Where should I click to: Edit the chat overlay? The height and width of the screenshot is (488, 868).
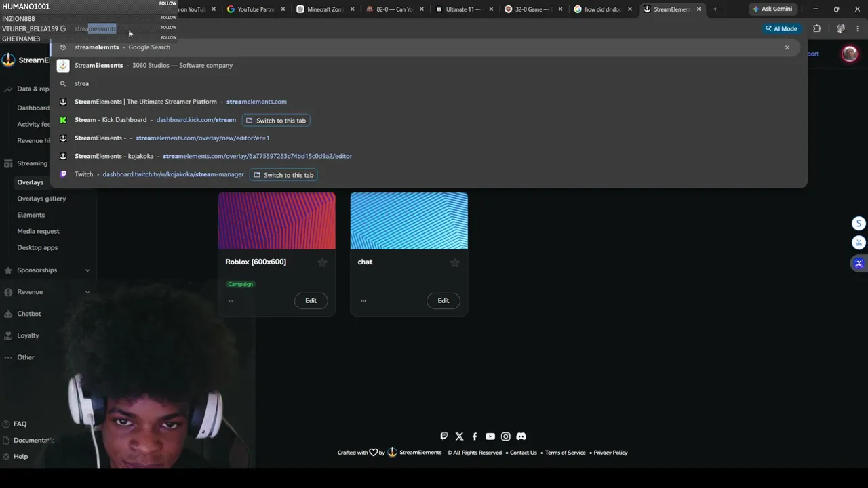coord(443,300)
